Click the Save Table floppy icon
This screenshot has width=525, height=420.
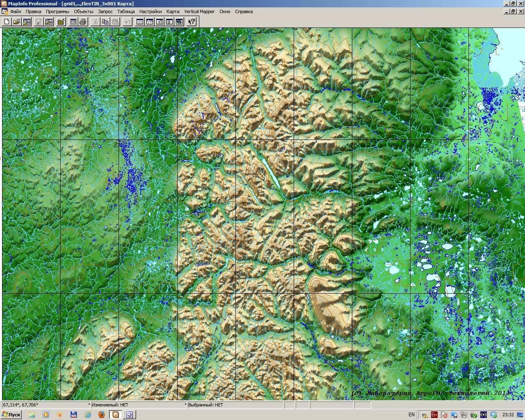tap(39, 22)
